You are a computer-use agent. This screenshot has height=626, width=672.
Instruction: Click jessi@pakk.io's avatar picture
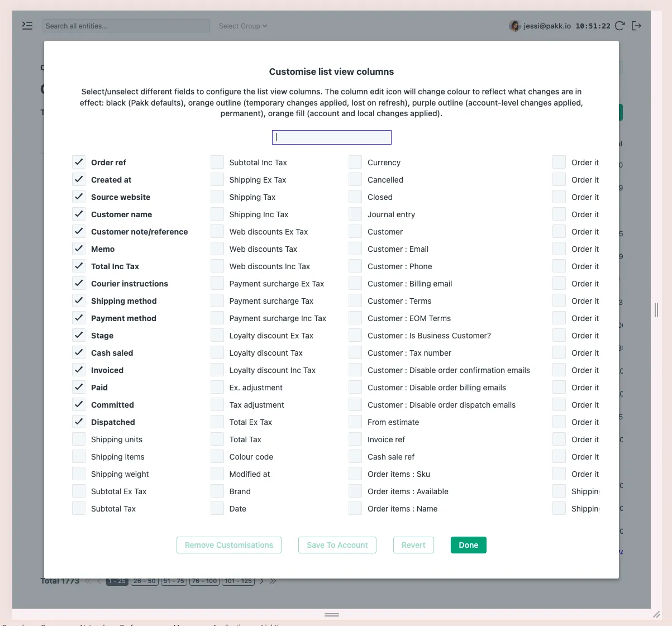pos(513,26)
